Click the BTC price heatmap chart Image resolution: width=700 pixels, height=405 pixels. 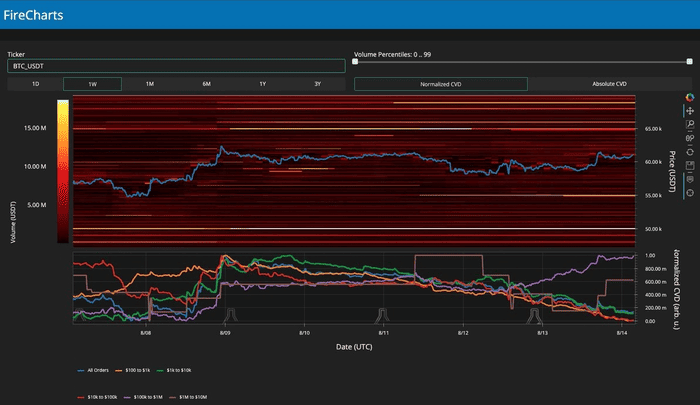click(x=354, y=171)
